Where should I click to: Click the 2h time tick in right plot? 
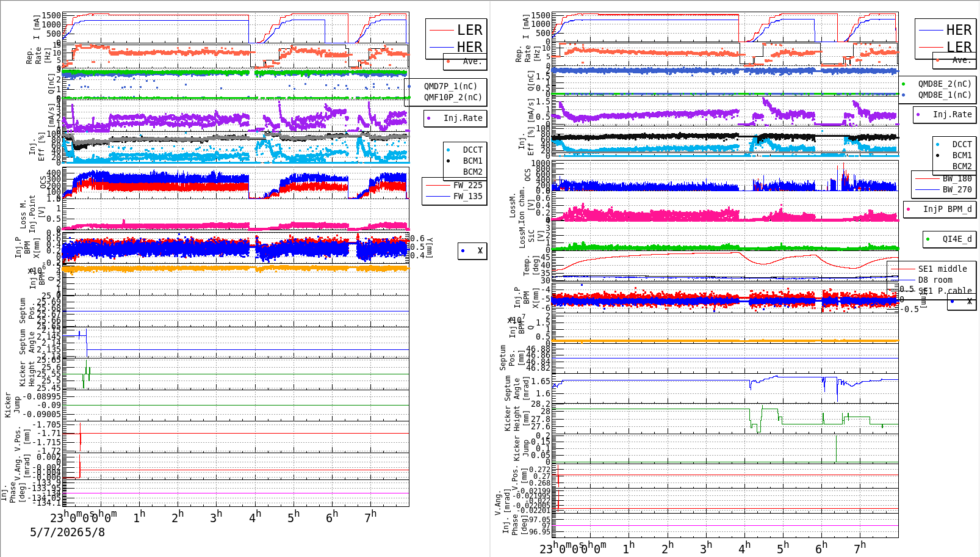668,547
